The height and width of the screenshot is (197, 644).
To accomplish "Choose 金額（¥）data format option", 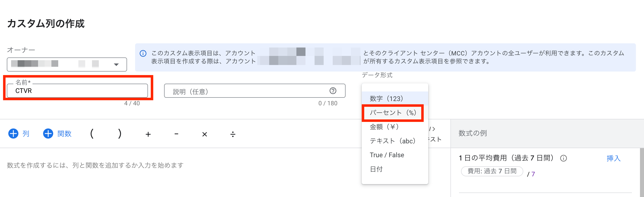I will pos(384,127).
